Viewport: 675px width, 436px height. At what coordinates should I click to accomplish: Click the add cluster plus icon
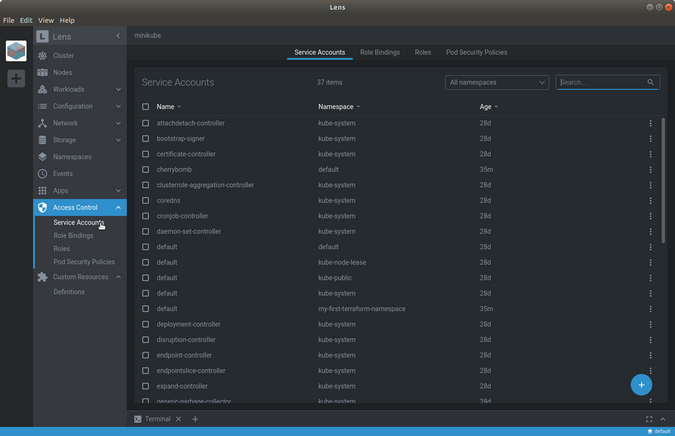pyautogui.click(x=16, y=78)
